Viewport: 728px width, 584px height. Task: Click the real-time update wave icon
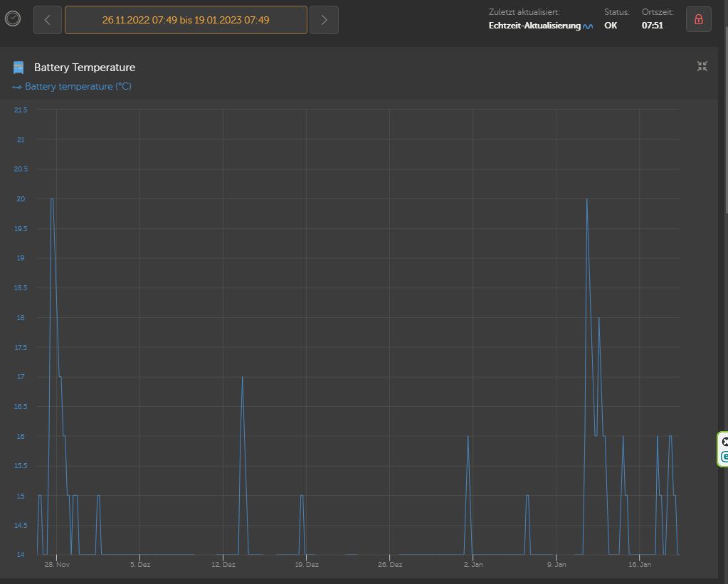pos(588,26)
